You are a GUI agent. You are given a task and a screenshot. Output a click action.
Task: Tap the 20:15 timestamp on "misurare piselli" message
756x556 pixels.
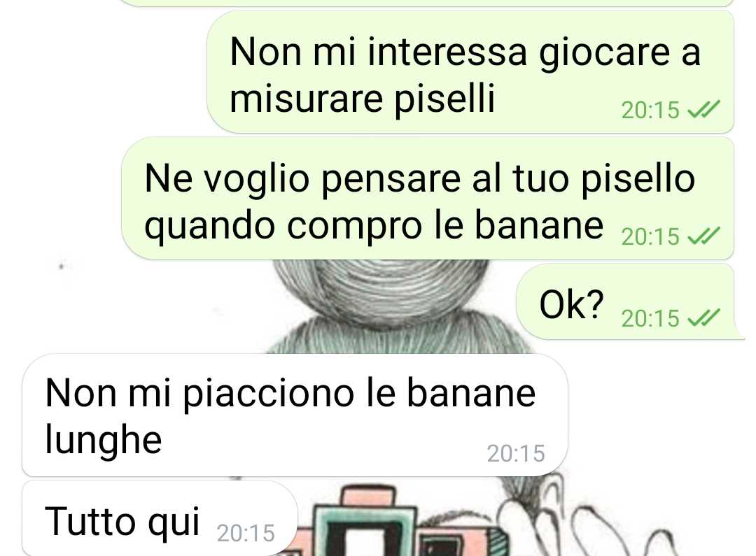[x=650, y=110]
